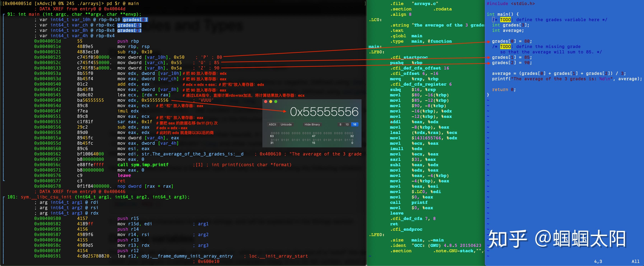
Task: Click the highlighted grades[2] annotation label
Action: click(x=129, y=31)
